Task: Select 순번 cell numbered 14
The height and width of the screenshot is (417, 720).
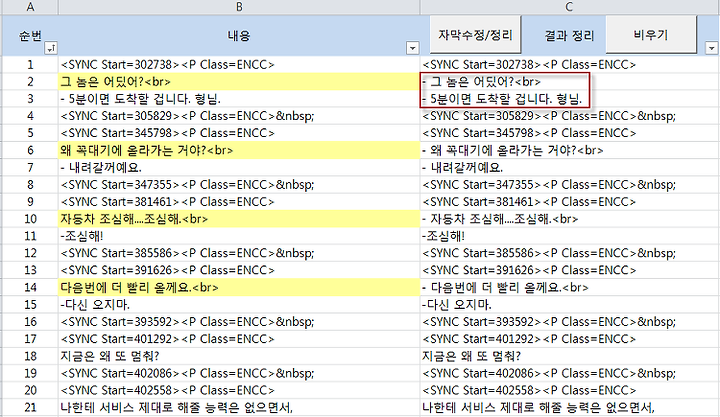Action: click(x=30, y=287)
